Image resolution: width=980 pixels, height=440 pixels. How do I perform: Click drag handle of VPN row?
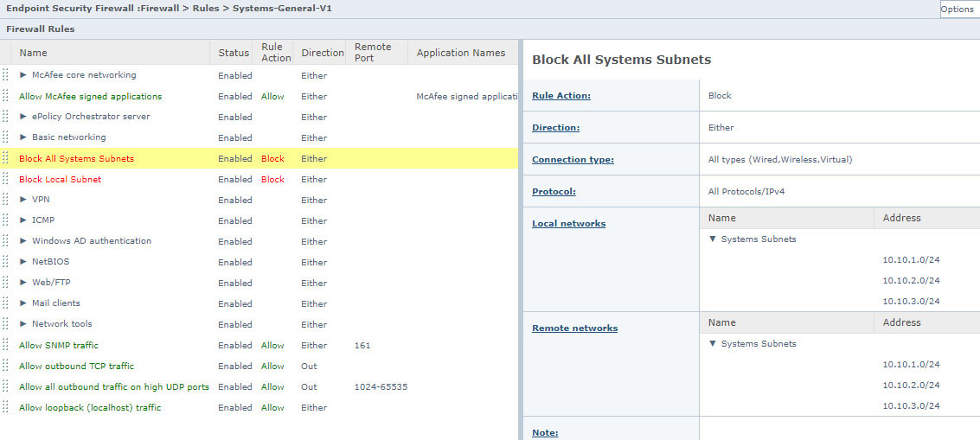pyautogui.click(x=5, y=200)
